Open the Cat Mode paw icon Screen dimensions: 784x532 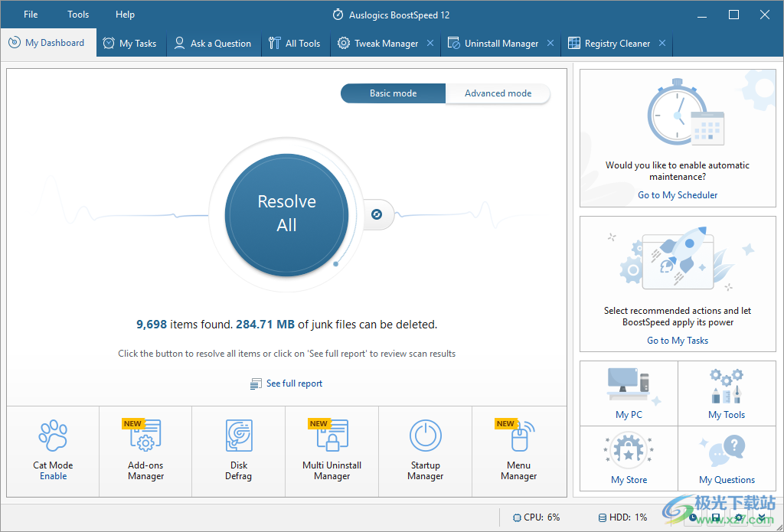pyautogui.click(x=53, y=435)
